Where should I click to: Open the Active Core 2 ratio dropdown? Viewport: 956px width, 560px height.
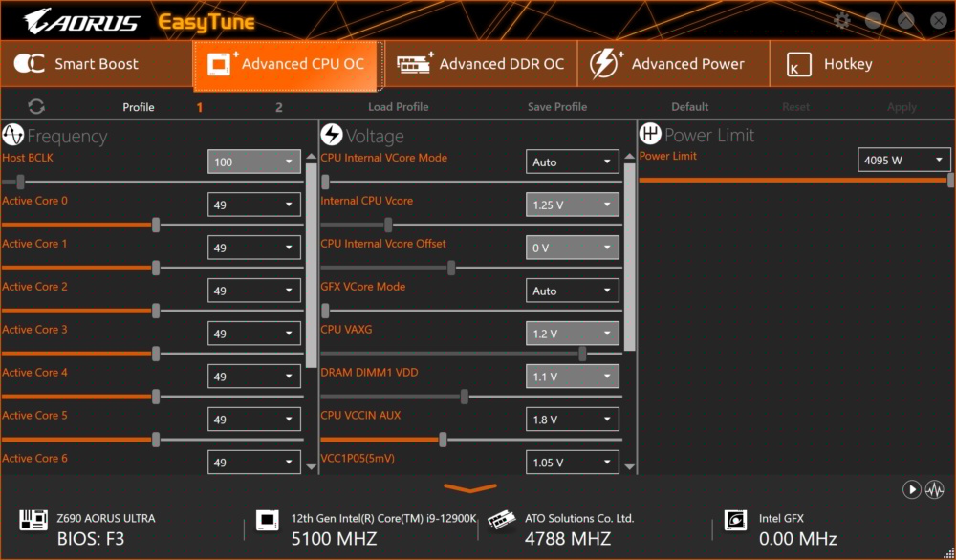coord(253,291)
